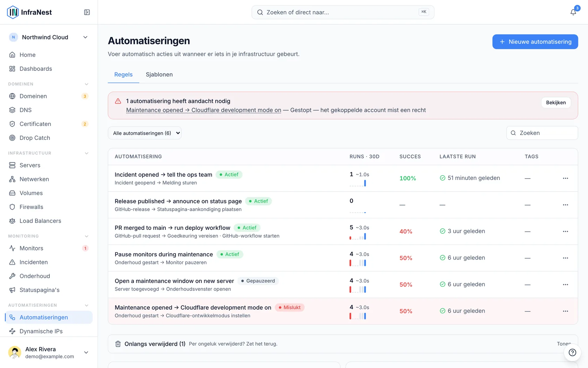
Task: Click the InfraNest logo
Action: click(x=29, y=12)
